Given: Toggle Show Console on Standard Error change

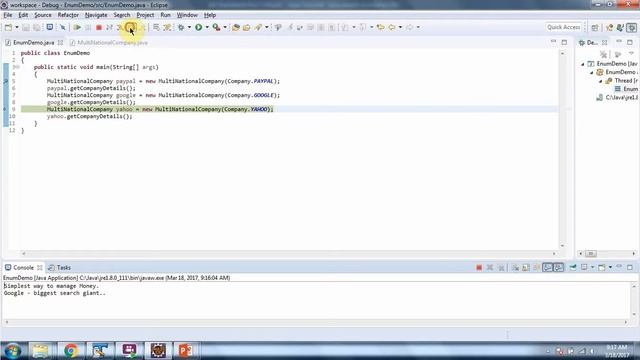Looking at the screenshot, I should point(558,267).
